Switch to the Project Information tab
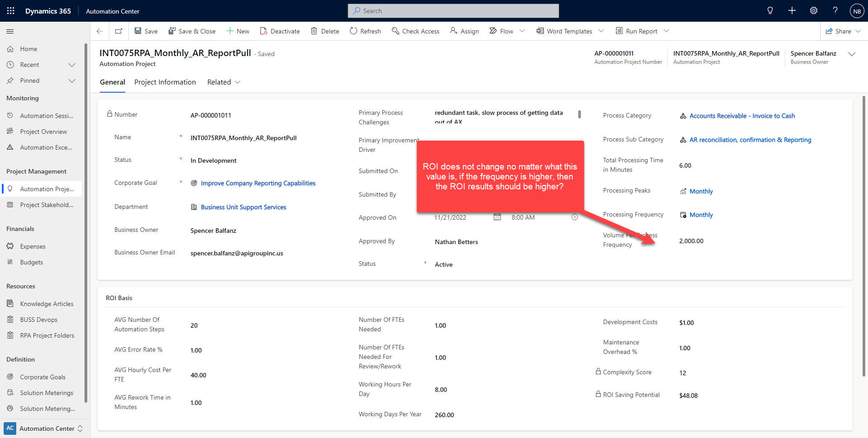This screenshot has height=438, width=868. [165, 82]
